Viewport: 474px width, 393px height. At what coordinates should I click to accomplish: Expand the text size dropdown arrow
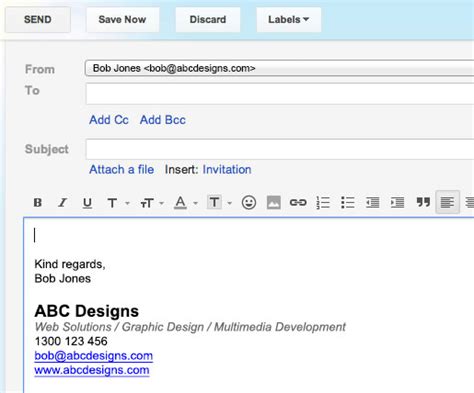(x=162, y=203)
